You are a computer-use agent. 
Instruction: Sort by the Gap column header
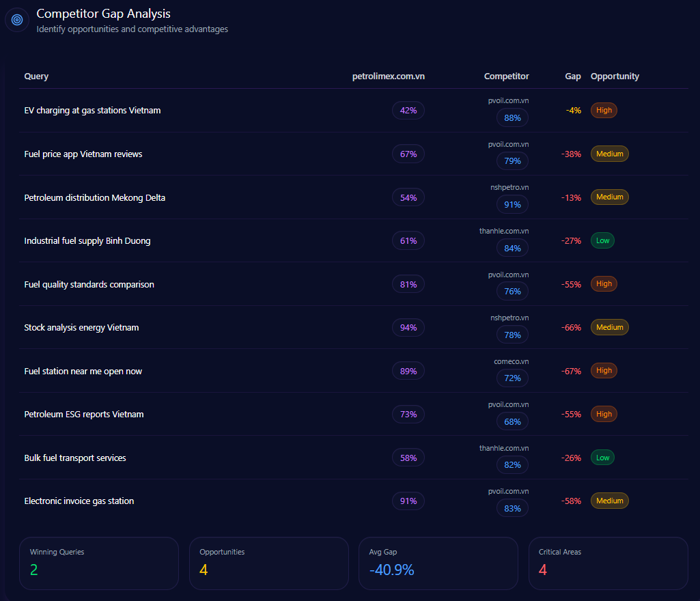(572, 76)
